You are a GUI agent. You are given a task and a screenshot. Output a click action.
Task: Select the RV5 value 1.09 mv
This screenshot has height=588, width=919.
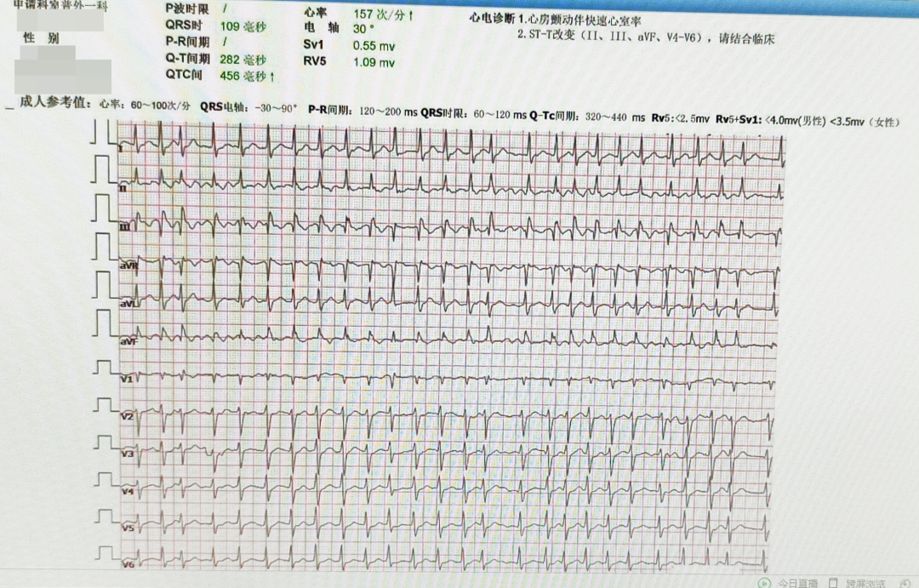374,63
